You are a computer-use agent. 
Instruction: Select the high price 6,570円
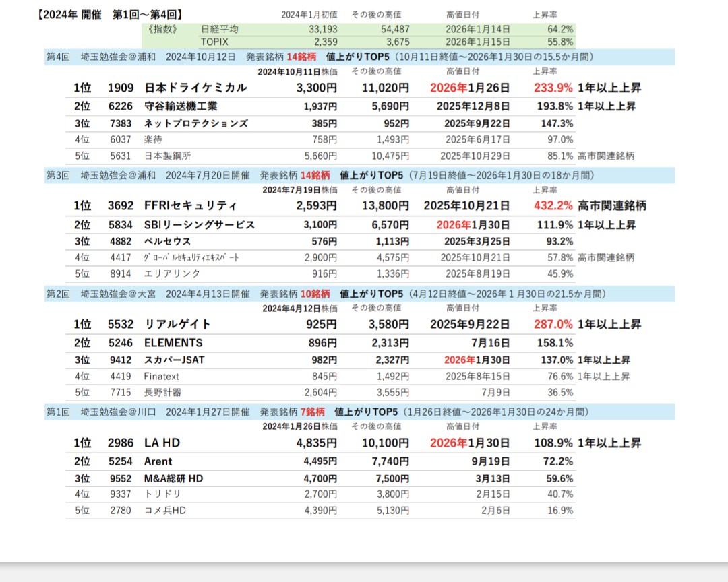(390, 224)
